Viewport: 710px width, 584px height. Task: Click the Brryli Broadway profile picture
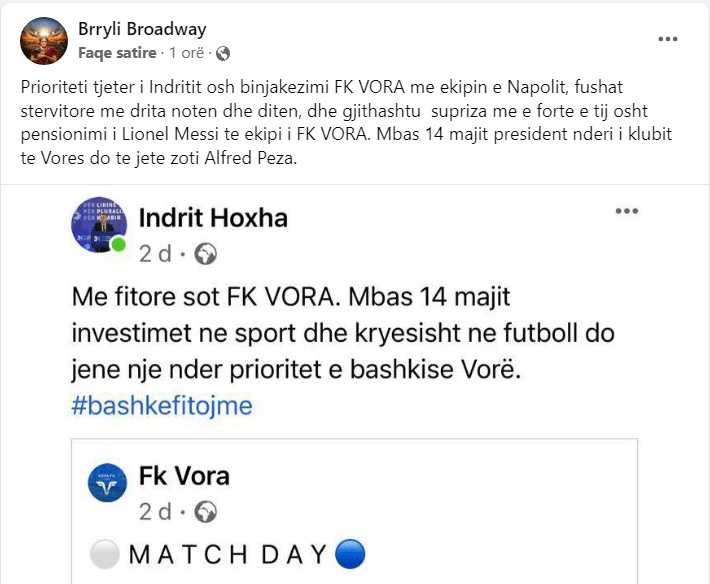click(x=44, y=38)
